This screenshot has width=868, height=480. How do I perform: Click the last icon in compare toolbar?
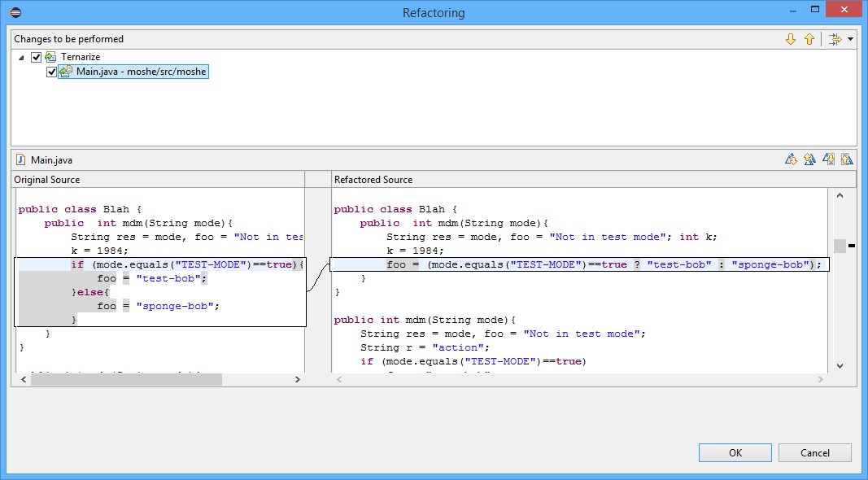847,159
